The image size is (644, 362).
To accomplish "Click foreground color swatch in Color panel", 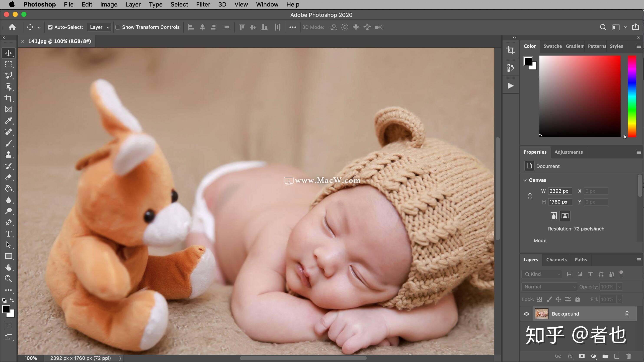I will click(528, 61).
